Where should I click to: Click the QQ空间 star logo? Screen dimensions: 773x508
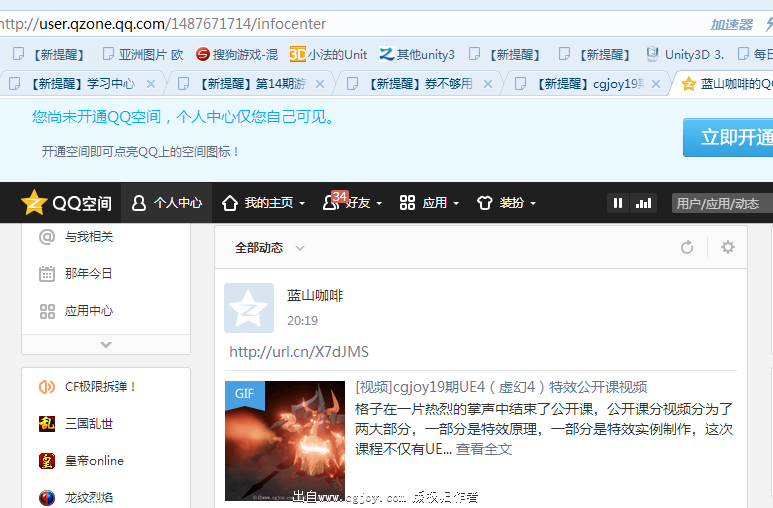pyautogui.click(x=34, y=202)
